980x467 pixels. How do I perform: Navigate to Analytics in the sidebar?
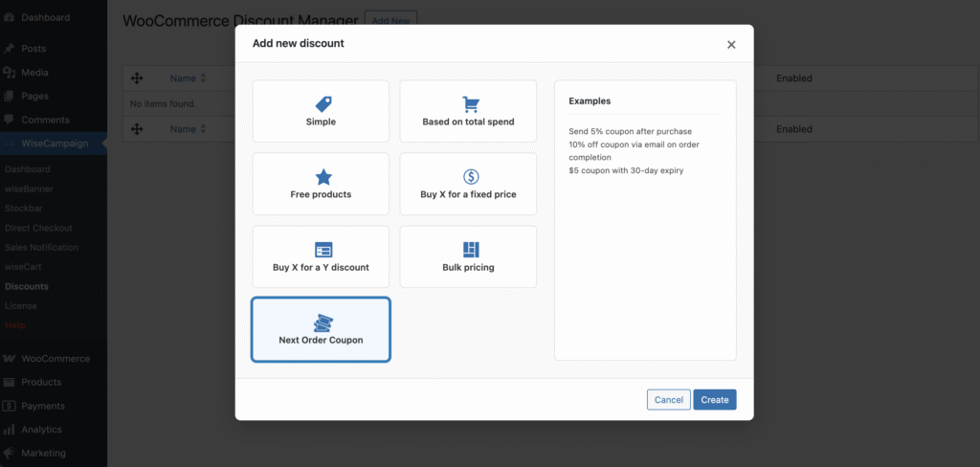tap(41, 430)
